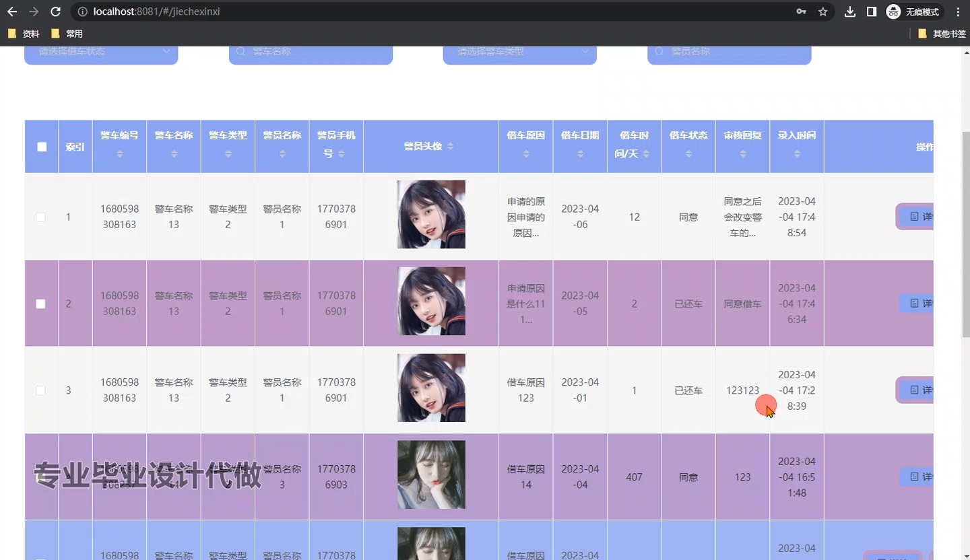This screenshot has width=970, height=560.
Task: Open 详情 button for row 1
Action: [x=916, y=217]
